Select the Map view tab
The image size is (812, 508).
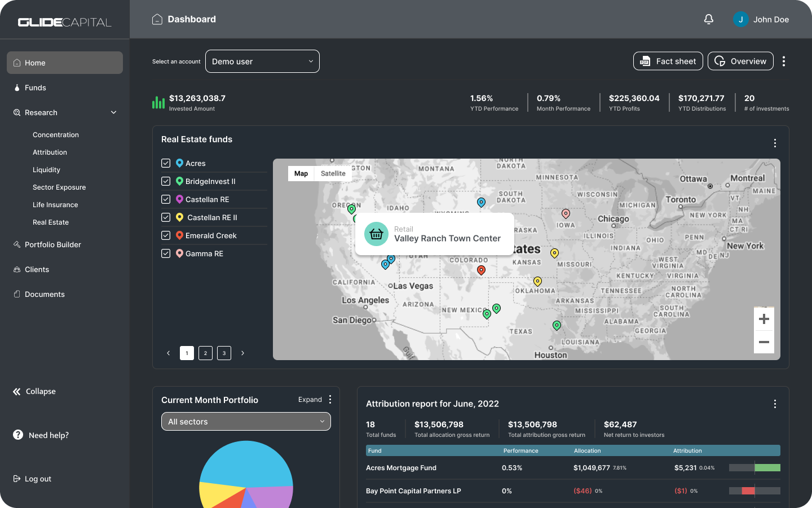pyautogui.click(x=301, y=173)
